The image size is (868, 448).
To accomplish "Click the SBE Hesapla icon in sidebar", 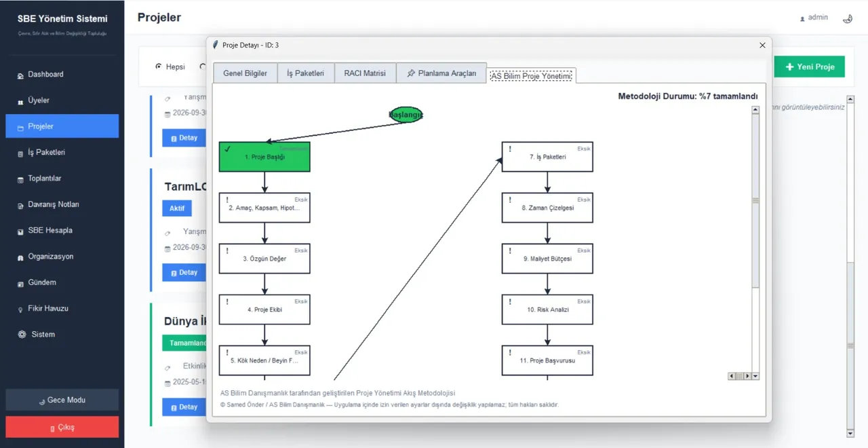I will tap(20, 231).
